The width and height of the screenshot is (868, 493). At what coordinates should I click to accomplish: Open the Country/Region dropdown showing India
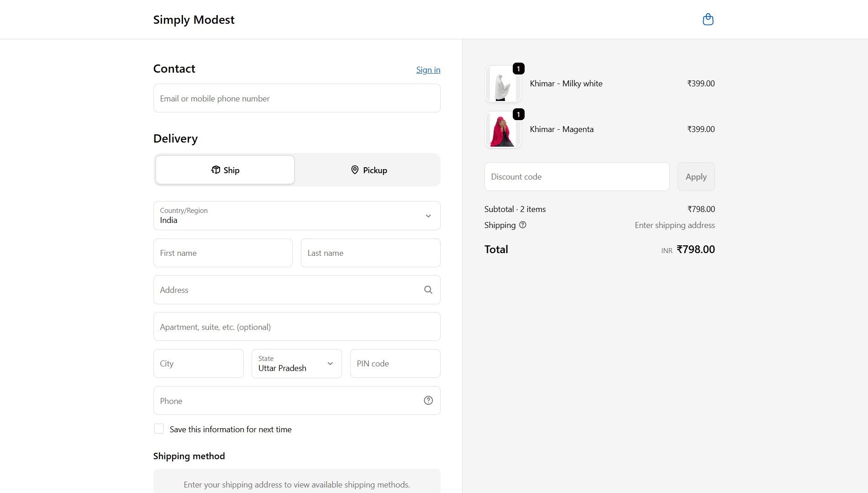coord(297,216)
